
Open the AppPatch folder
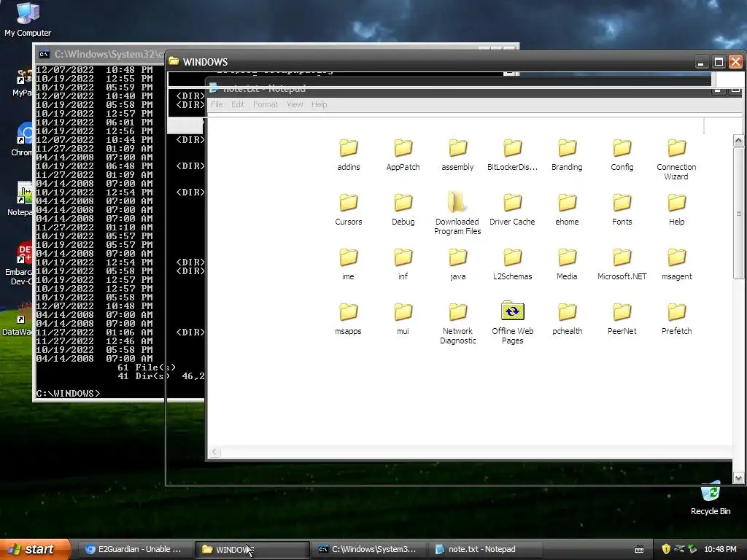(403, 155)
